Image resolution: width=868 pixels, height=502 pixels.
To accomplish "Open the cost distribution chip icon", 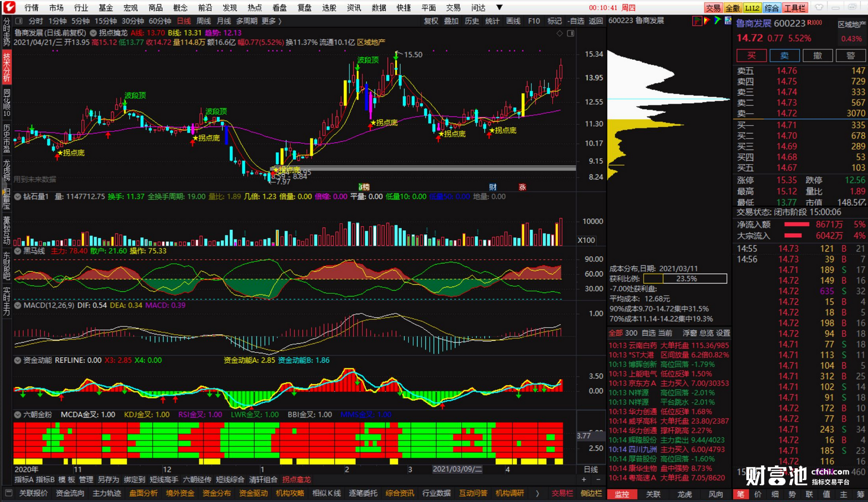I will point(697,20).
